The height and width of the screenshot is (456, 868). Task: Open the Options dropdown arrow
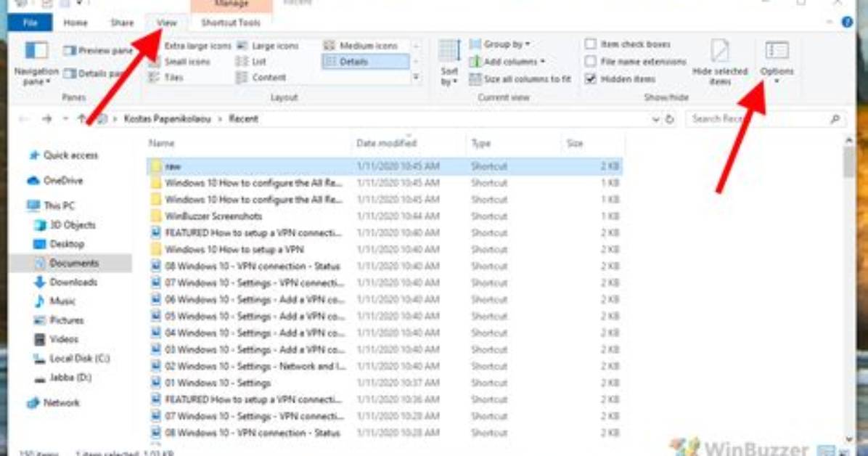coord(777,82)
